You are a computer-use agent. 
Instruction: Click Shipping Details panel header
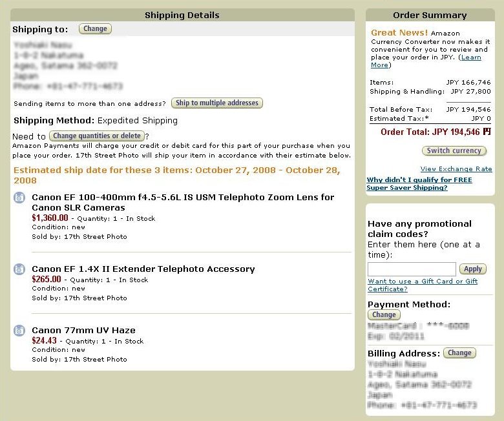point(182,15)
